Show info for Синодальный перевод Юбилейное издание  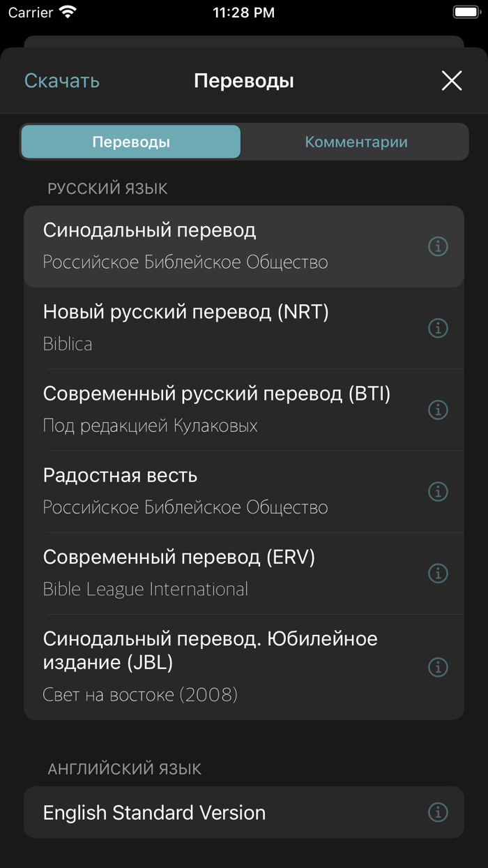click(x=438, y=667)
